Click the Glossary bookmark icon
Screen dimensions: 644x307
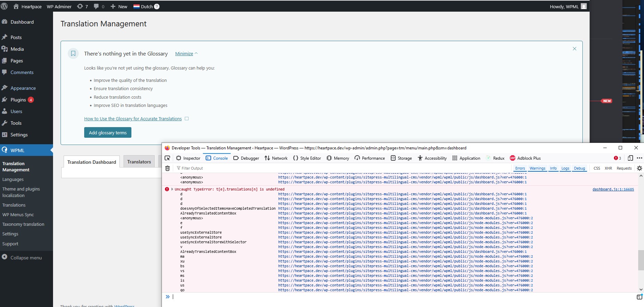(73, 53)
